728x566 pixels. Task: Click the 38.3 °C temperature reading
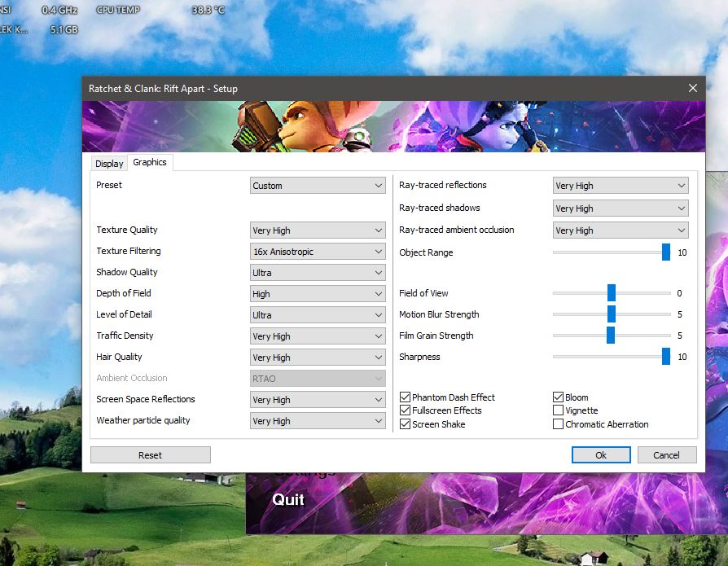(x=208, y=10)
